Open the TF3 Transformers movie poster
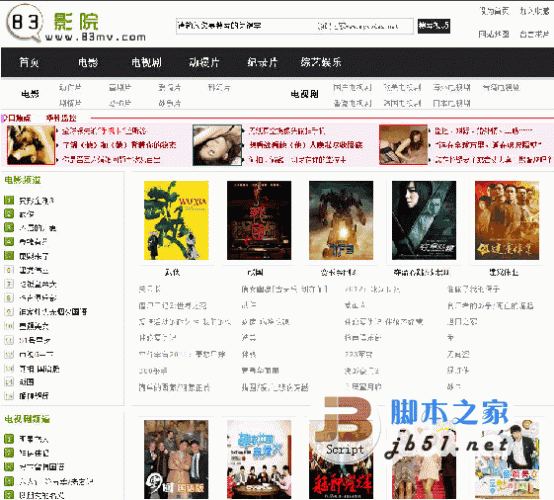This screenshot has width=554, height=500. click(x=341, y=220)
